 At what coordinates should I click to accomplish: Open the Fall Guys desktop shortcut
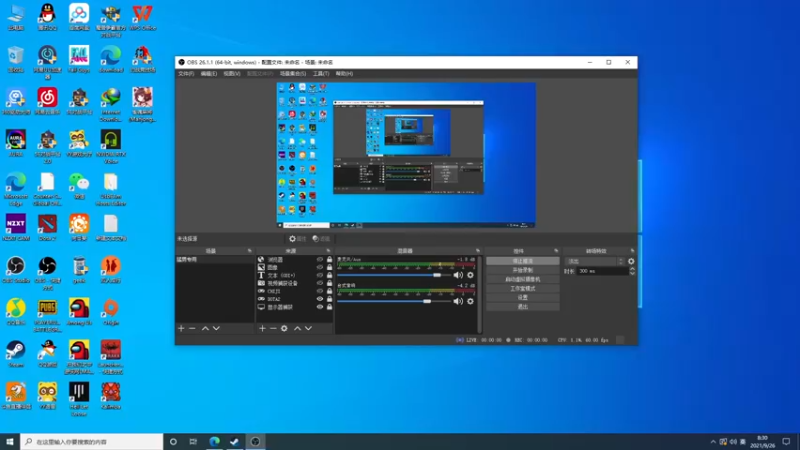click(79, 59)
